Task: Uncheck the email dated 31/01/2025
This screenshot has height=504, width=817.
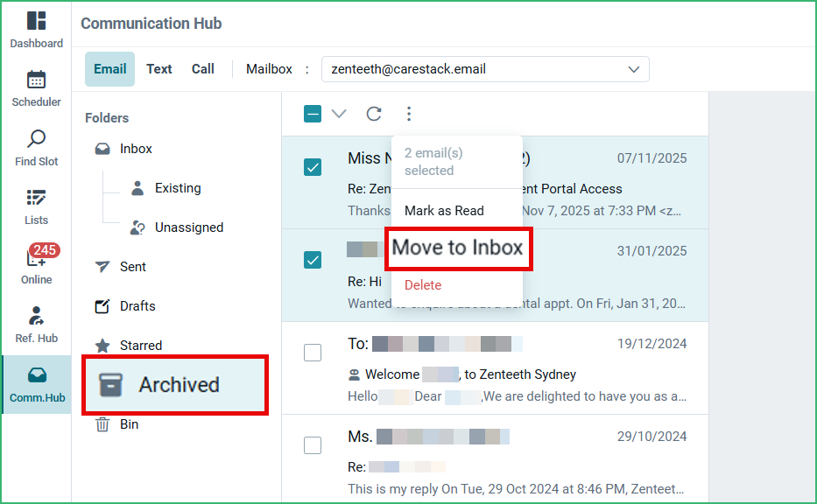Action: click(313, 260)
